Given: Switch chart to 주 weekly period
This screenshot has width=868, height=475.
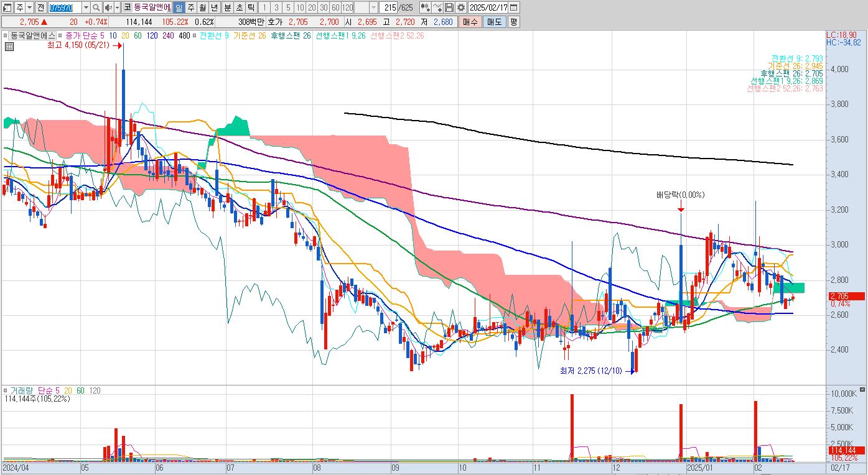Looking at the screenshot, I should tap(190, 7).
